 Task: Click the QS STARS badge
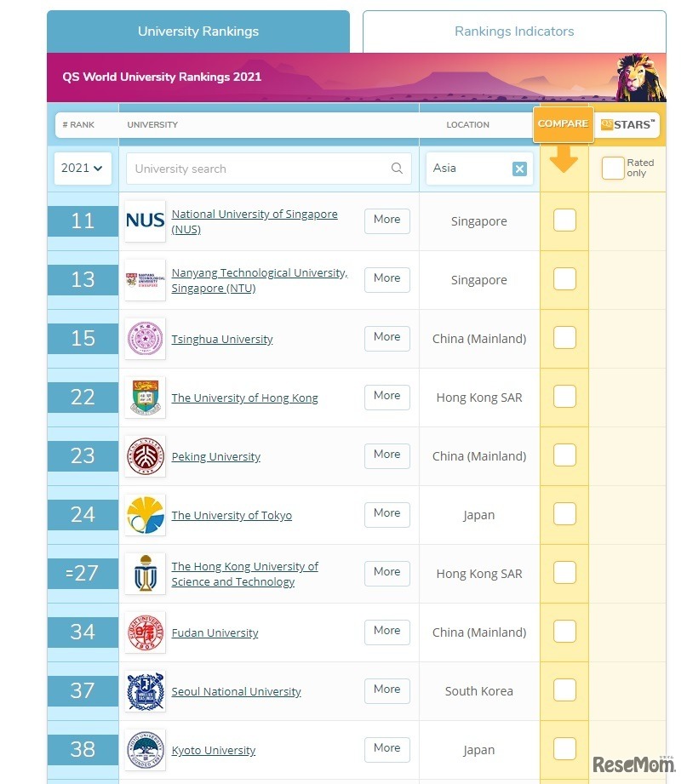point(627,124)
